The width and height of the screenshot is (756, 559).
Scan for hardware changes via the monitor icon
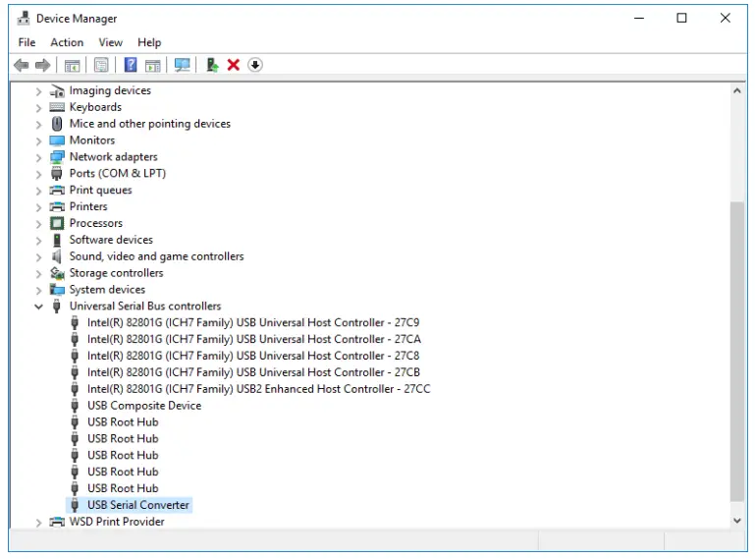pos(183,65)
